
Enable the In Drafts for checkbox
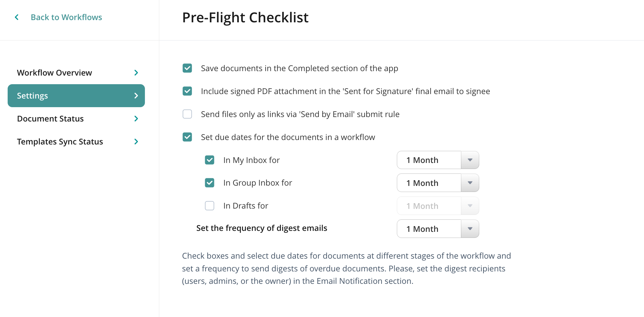click(210, 206)
